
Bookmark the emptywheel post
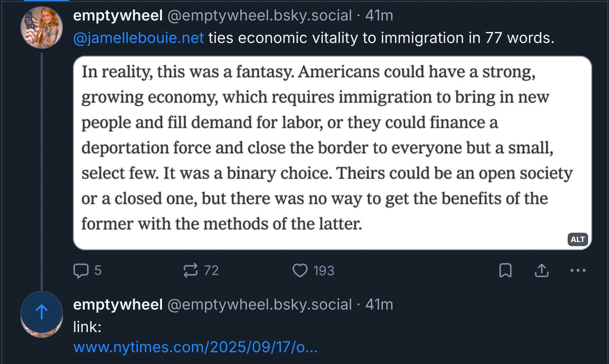pyautogui.click(x=505, y=271)
